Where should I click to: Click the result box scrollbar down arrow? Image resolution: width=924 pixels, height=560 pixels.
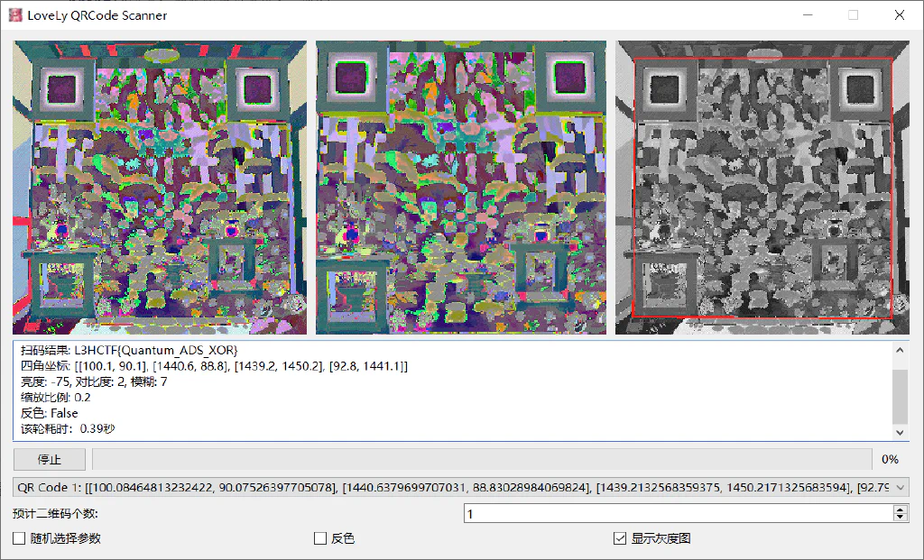900,432
